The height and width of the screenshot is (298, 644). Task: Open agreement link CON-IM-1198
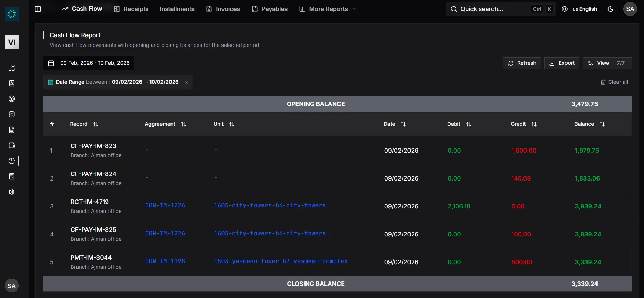tap(165, 261)
